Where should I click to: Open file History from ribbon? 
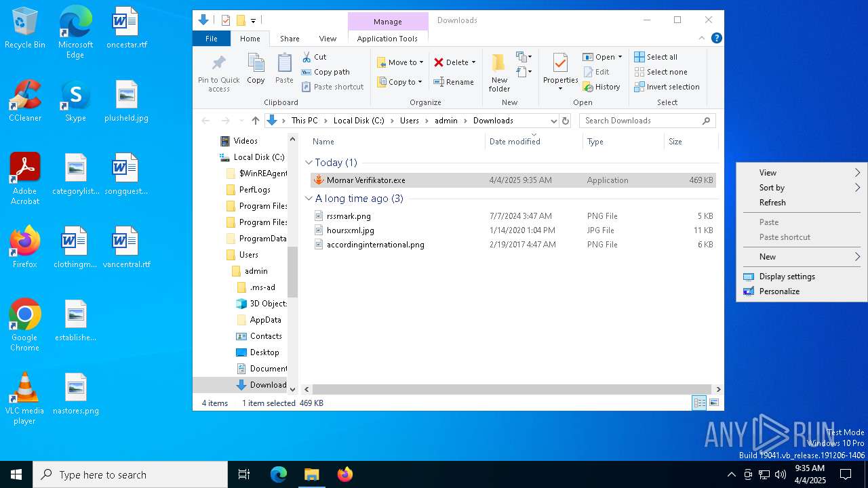click(x=601, y=87)
